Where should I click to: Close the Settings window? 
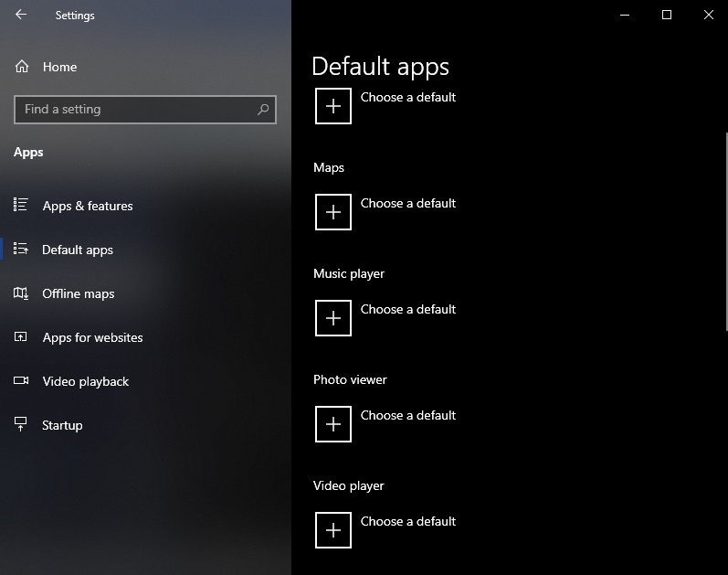point(709,15)
